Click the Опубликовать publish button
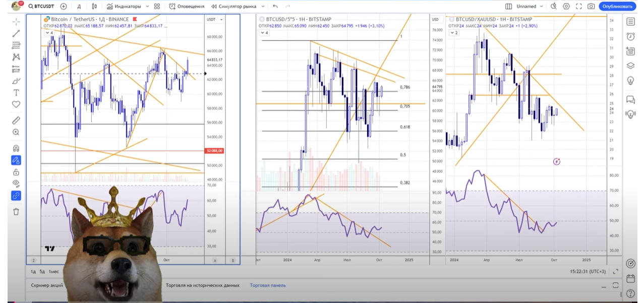Viewport: 644px width, 303px height. pyautogui.click(x=617, y=7)
